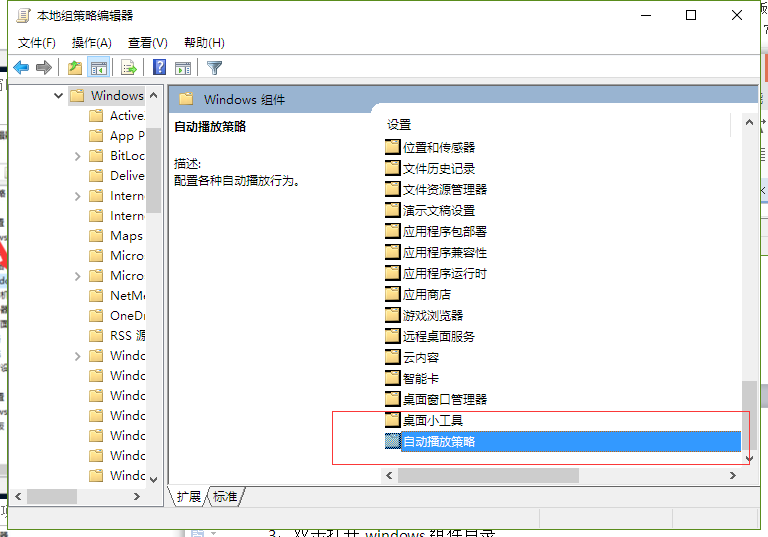Expand the BitLoc tree node

click(77, 156)
